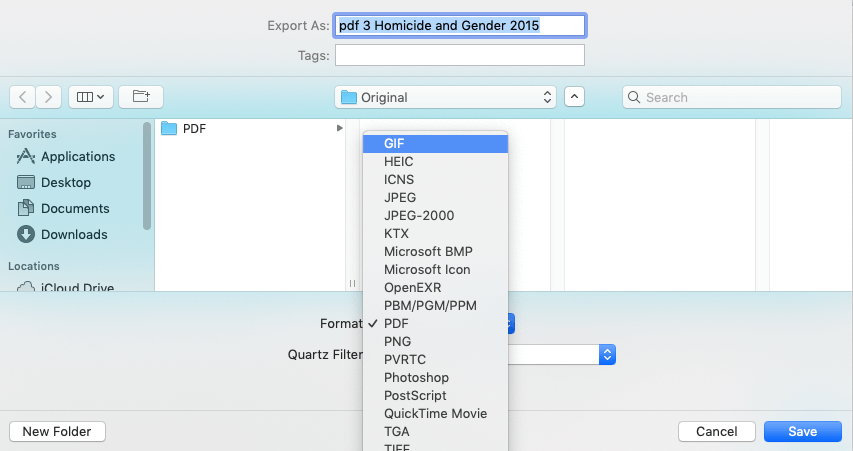Go to Desktop in the sidebar
The image size is (853, 451).
(x=65, y=183)
